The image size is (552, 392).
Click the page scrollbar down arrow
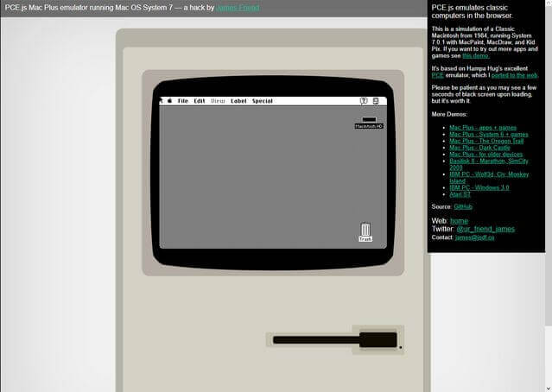pyautogui.click(x=549, y=389)
